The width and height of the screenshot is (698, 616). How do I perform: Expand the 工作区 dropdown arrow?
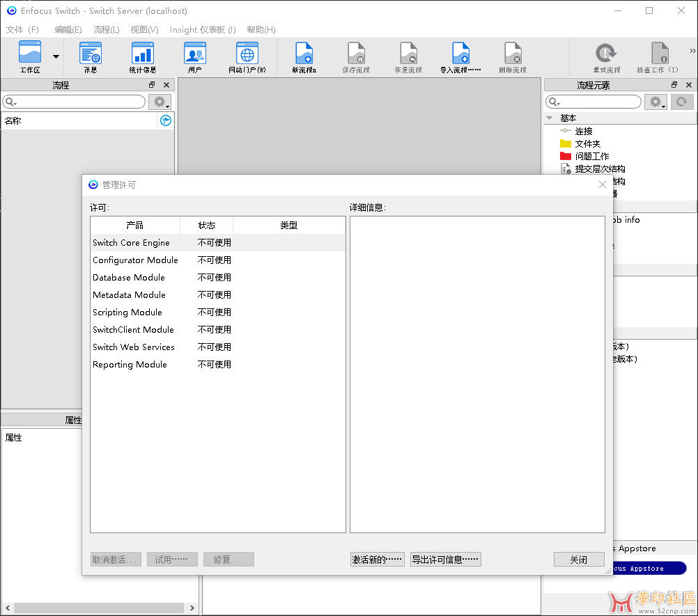56,56
